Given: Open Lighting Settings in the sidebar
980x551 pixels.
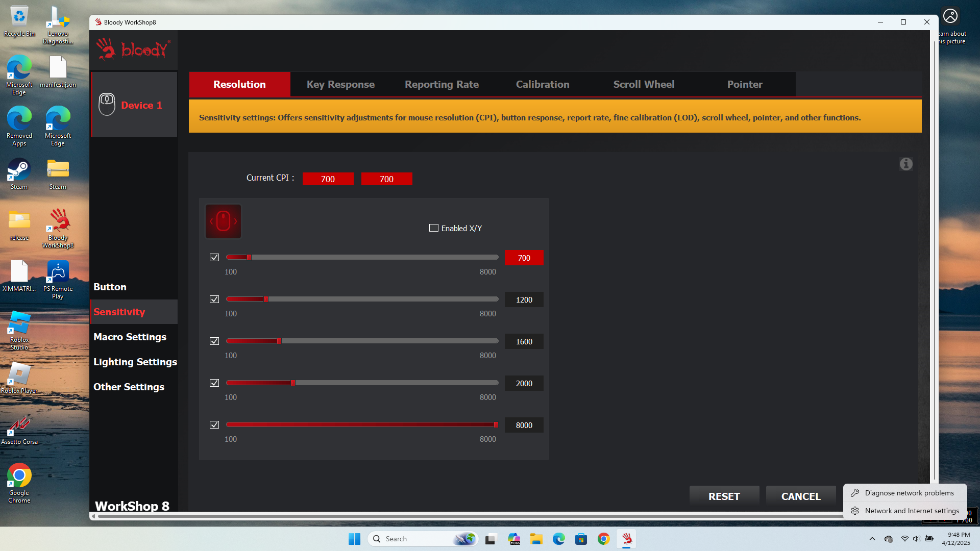Looking at the screenshot, I should (134, 362).
